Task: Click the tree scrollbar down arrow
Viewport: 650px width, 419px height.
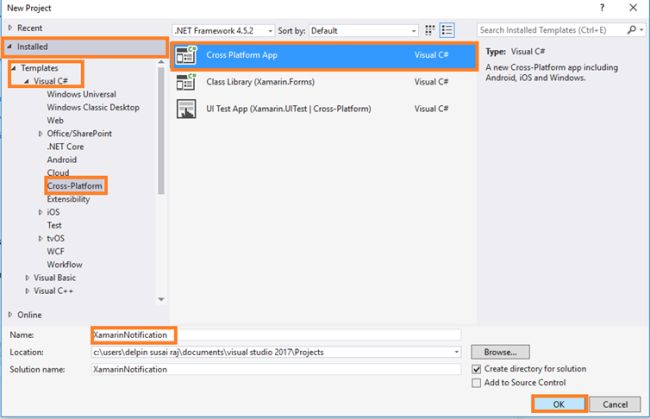Action: coord(161,299)
